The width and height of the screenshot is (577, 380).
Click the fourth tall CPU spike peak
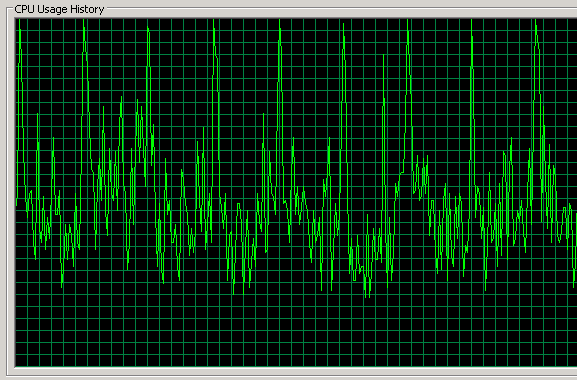(214, 25)
